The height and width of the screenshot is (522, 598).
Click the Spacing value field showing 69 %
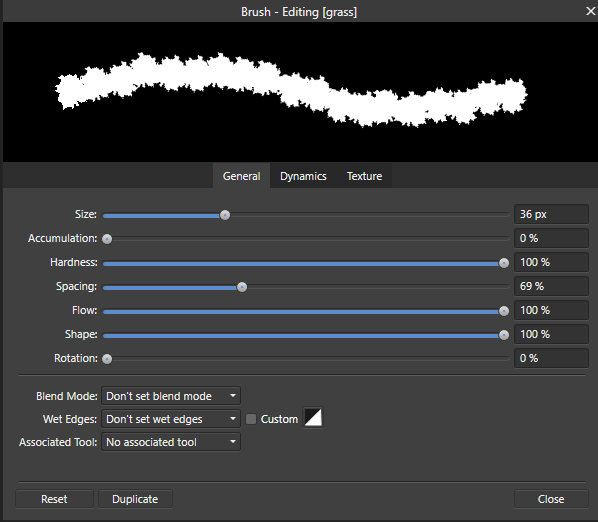click(551, 286)
